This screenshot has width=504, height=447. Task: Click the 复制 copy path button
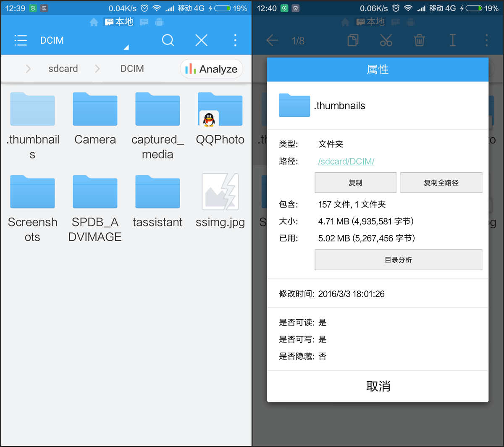[x=355, y=182]
